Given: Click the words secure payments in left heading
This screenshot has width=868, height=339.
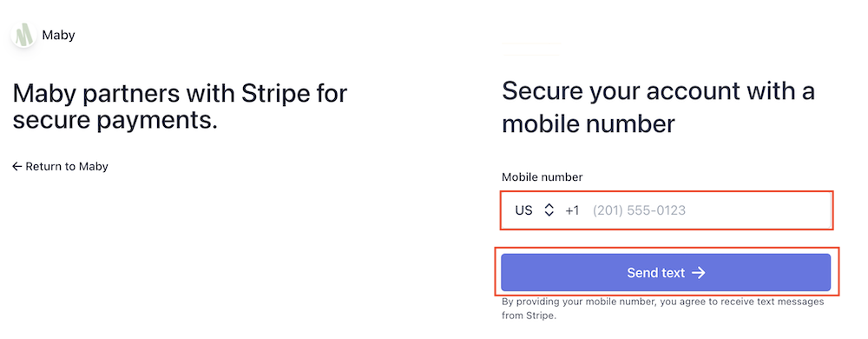Looking at the screenshot, I should pyautogui.click(x=115, y=120).
